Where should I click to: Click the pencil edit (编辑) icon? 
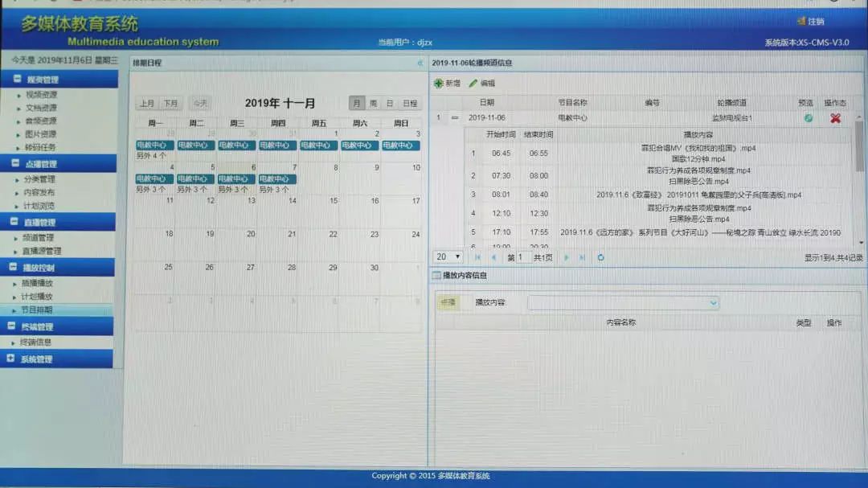[x=473, y=83]
